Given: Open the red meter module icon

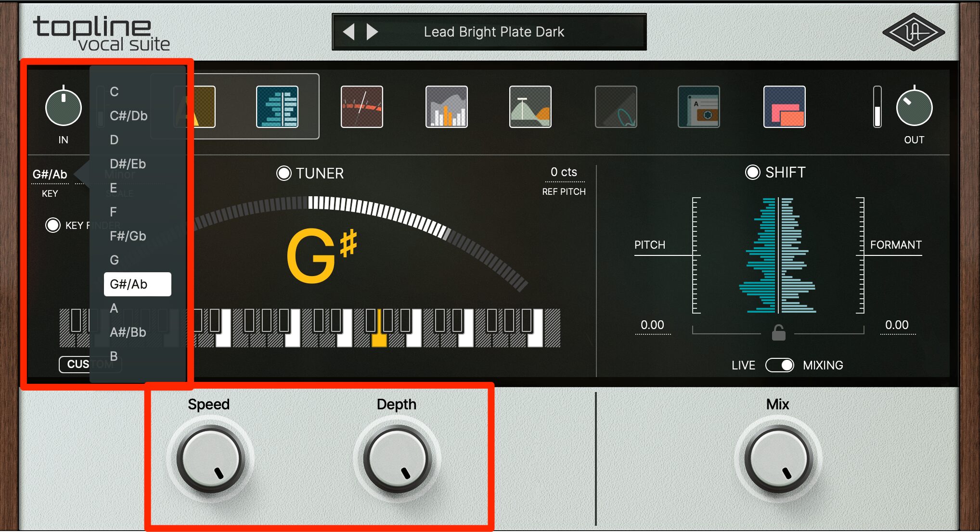Looking at the screenshot, I should 362,107.
